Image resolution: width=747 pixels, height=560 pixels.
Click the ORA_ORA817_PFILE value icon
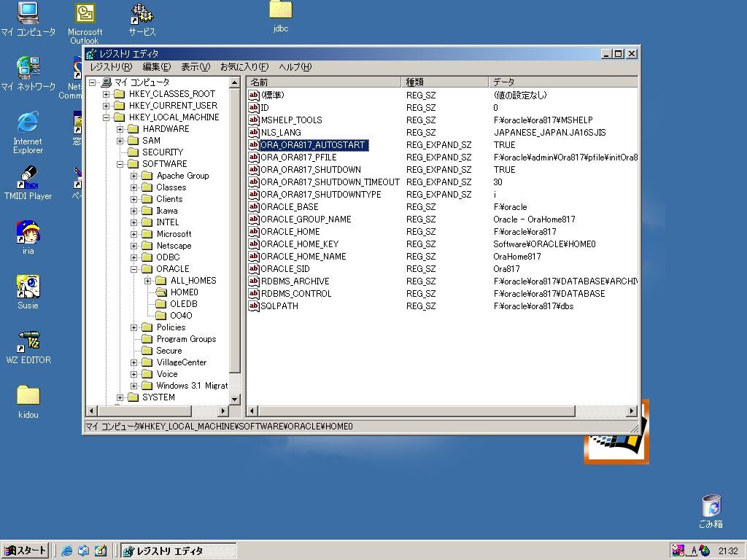click(x=253, y=157)
